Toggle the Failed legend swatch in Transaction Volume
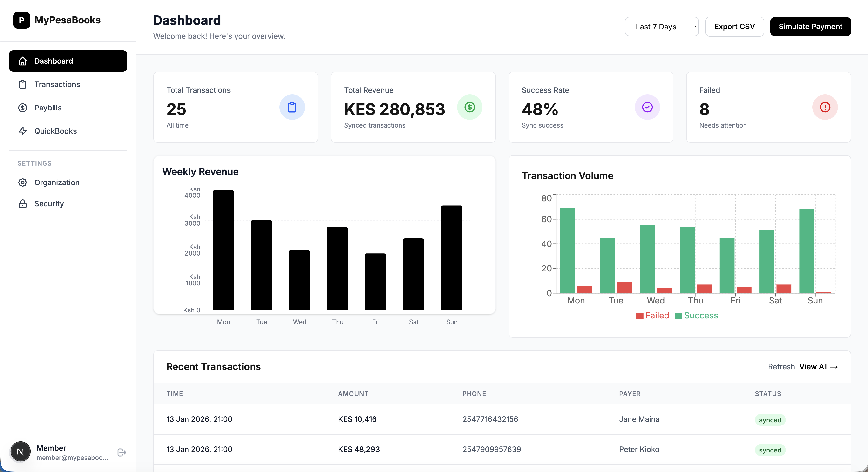 click(x=639, y=316)
